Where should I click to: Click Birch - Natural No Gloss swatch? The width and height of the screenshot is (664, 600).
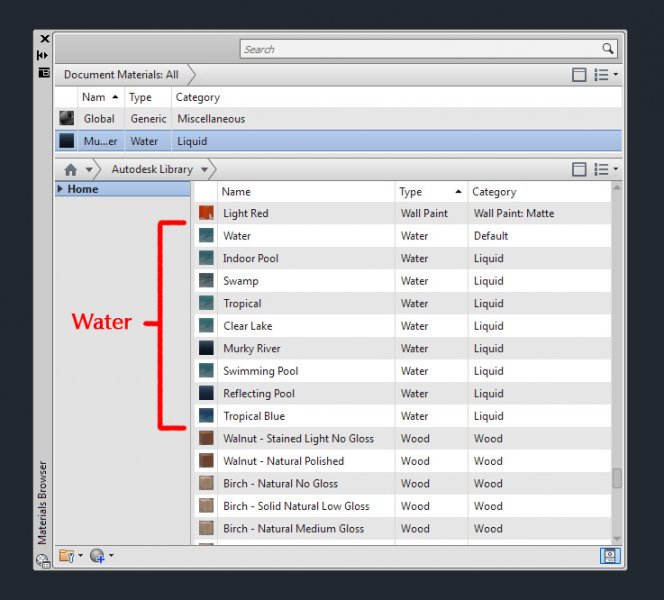(x=206, y=483)
